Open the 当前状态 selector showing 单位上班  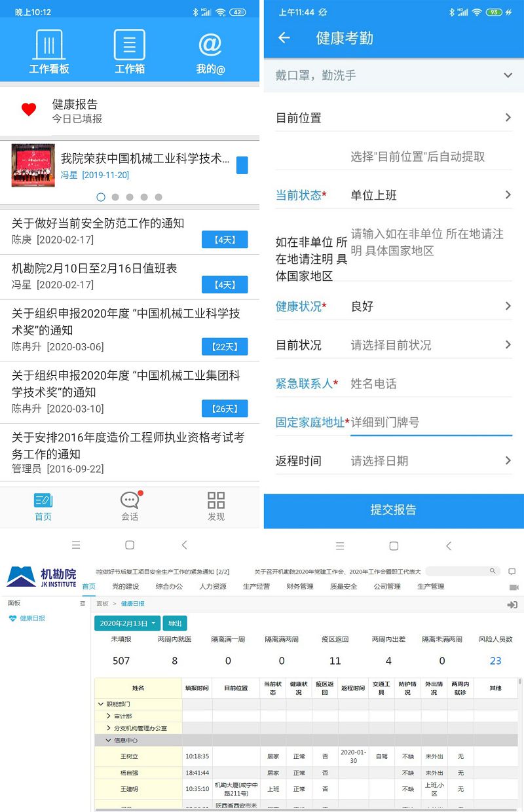click(429, 195)
